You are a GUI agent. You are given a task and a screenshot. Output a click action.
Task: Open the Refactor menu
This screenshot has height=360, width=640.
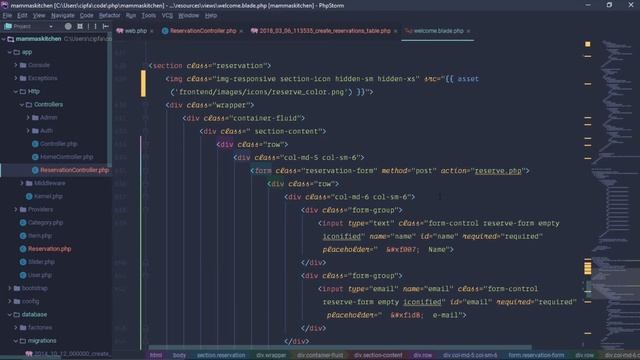tap(109, 16)
